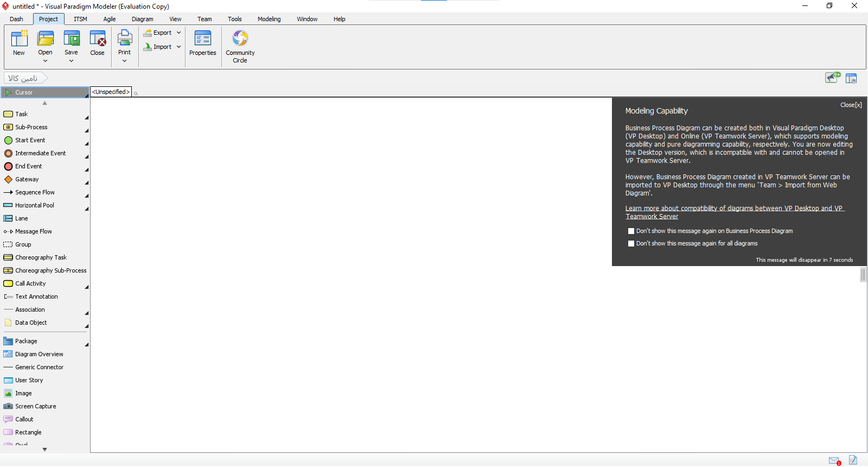Open the diagram compatibility learn more link

735,212
